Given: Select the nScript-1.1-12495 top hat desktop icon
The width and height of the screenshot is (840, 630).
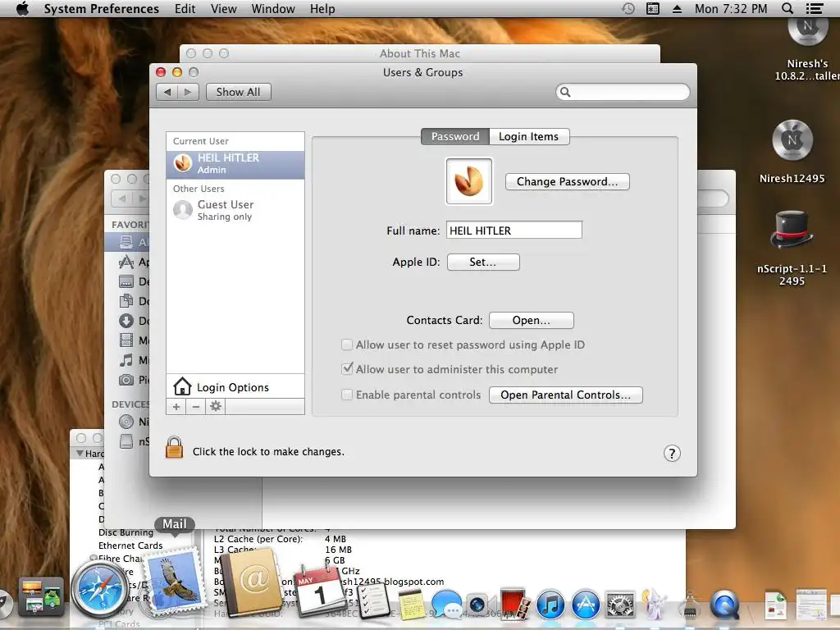Looking at the screenshot, I should 792,230.
